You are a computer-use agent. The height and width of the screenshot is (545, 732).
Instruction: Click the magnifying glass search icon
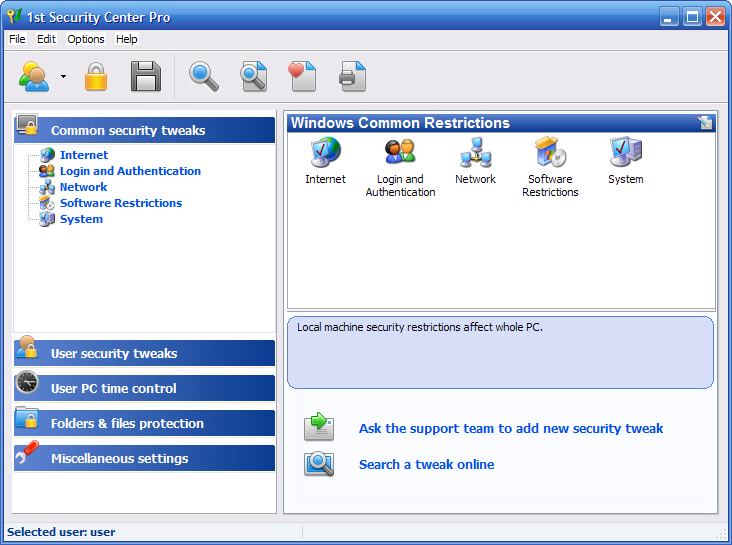coord(204,77)
